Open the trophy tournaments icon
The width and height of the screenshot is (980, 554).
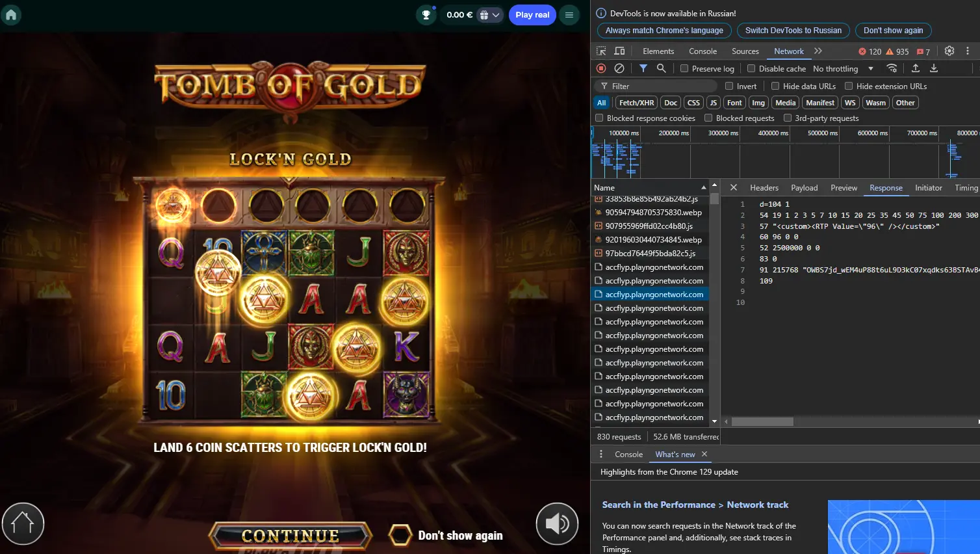tap(426, 15)
